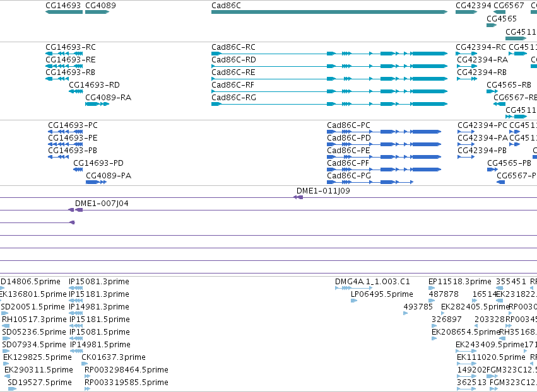Image resolution: width=537 pixels, height=392 pixels.
Task: Select EST IP14981.3prime
Action: coord(99,307)
